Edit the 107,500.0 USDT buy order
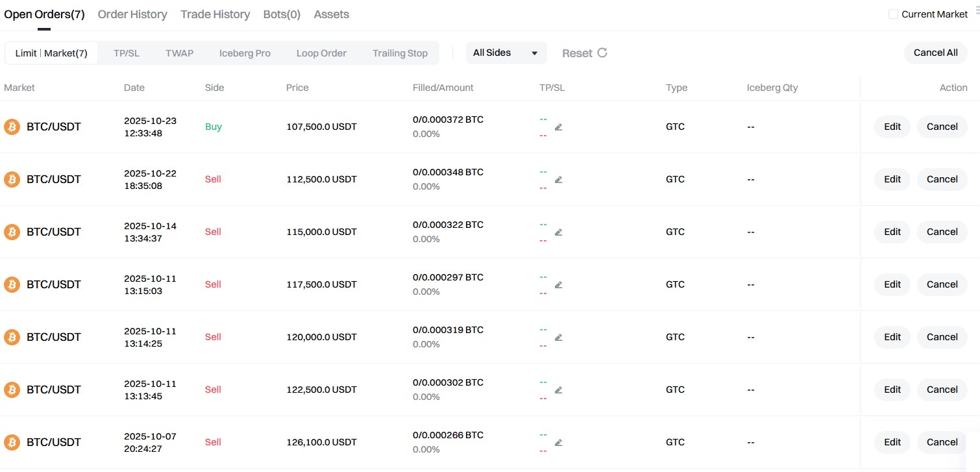Image resolution: width=980 pixels, height=472 pixels. point(892,127)
